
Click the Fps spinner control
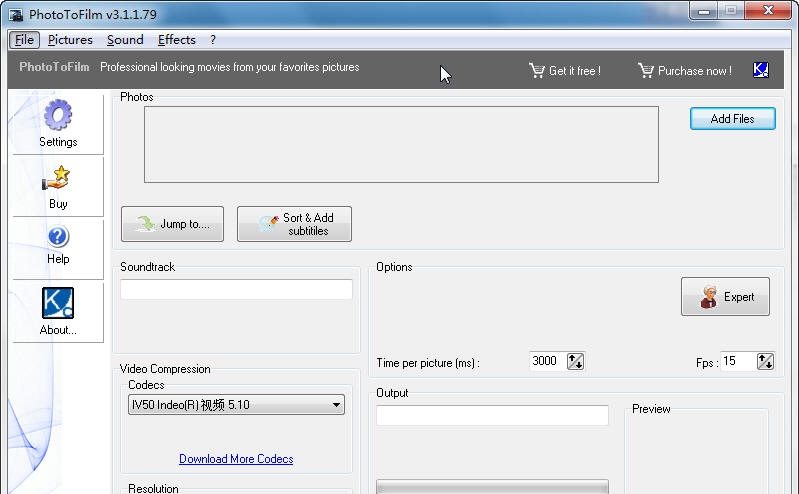pyautogui.click(x=765, y=361)
